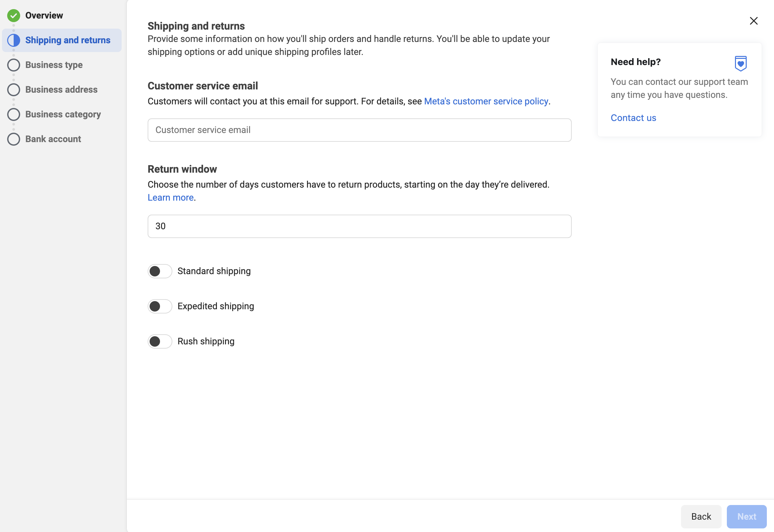Open Meta's customer service policy link
Screen dimensions: 774x532
486,101
